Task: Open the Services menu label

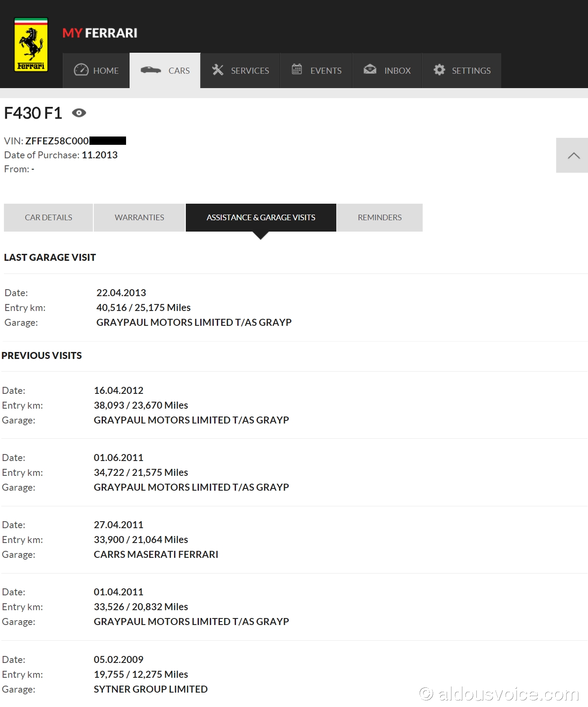Action: [x=250, y=71]
